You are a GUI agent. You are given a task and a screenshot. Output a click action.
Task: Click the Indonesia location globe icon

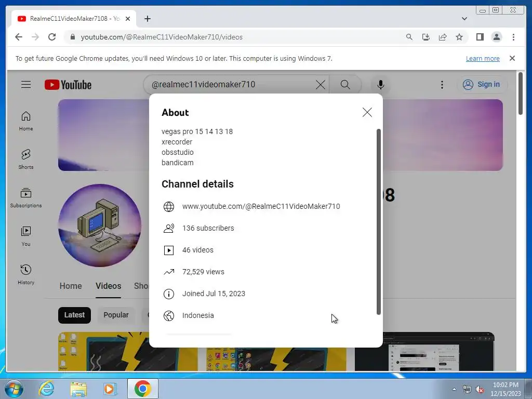[x=169, y=316]
